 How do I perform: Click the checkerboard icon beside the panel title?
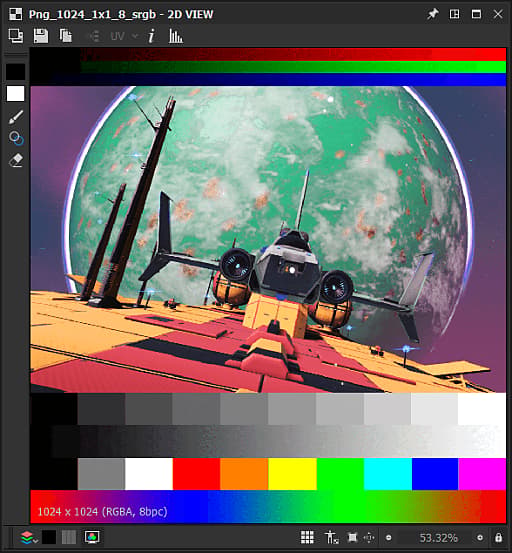click(x=16, y=14)
